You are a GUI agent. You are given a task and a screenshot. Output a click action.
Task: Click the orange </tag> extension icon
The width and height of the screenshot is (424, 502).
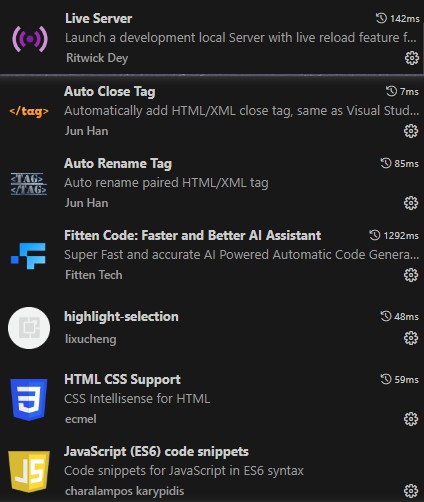pyautogui.click(x=29, y=111)
